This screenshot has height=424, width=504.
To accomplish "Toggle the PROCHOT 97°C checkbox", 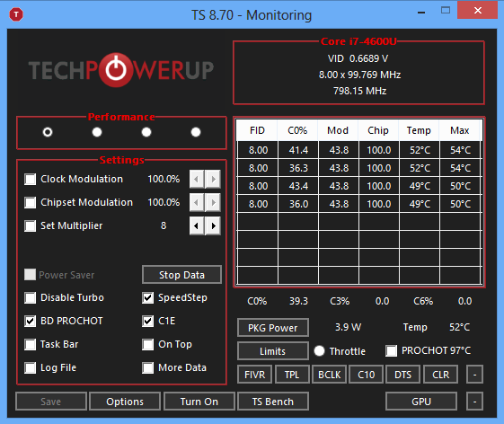I will (391, 350).
